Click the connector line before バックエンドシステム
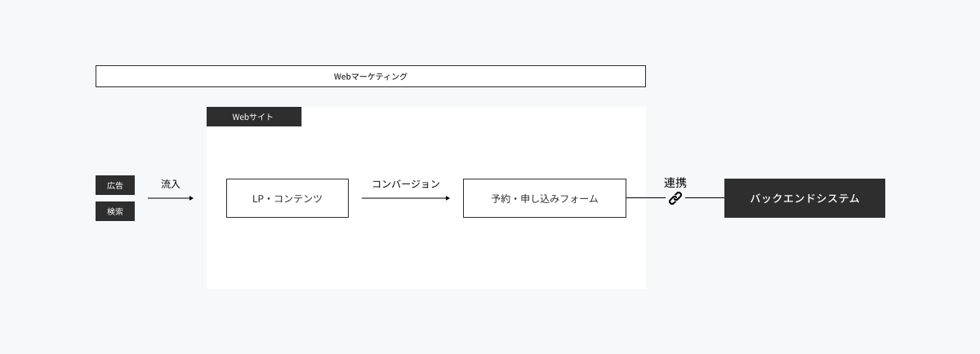The width and height of the screenshot is (980, 354). 704,198
